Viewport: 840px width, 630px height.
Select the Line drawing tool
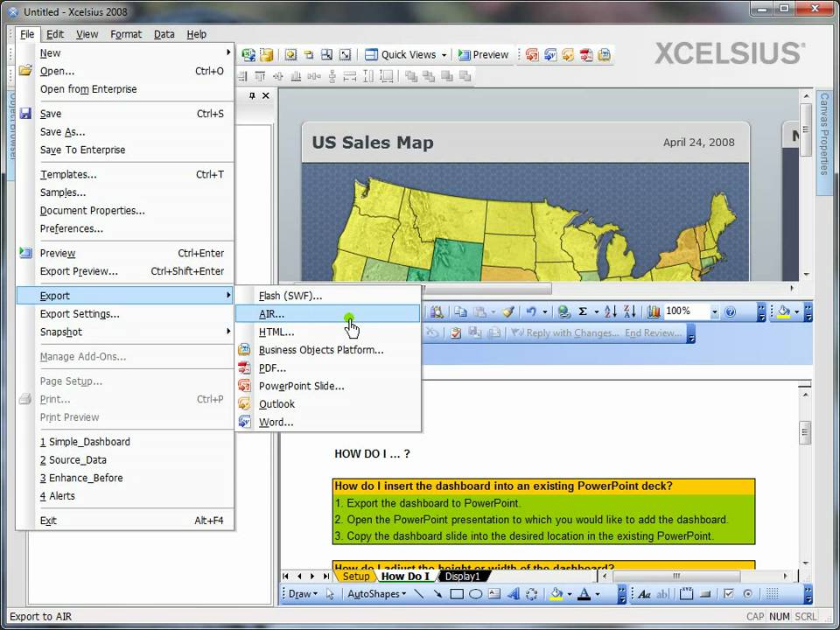point(419,593)
